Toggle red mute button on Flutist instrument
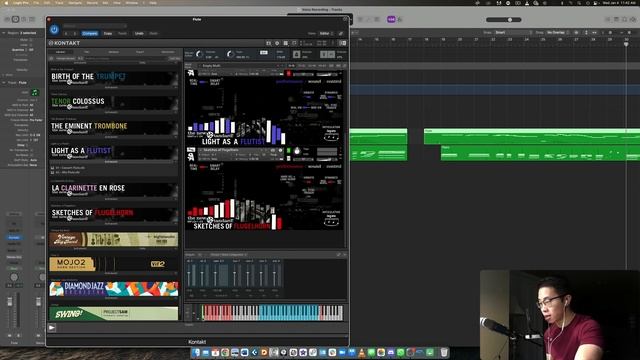The height and width of the screenshot is (360, 640). point(289,73)
